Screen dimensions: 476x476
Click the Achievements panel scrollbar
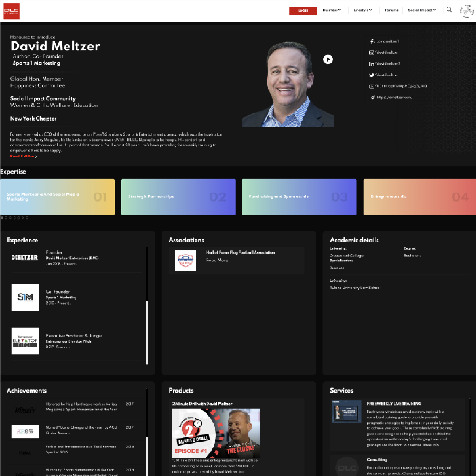click(147, 456)
